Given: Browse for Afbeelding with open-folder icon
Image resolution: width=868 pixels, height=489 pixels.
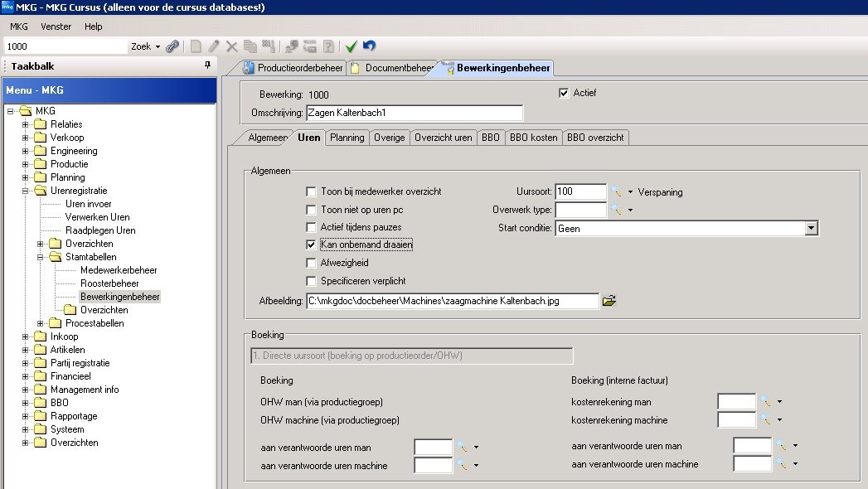Looking at the screenshot, I should [609, 301].
